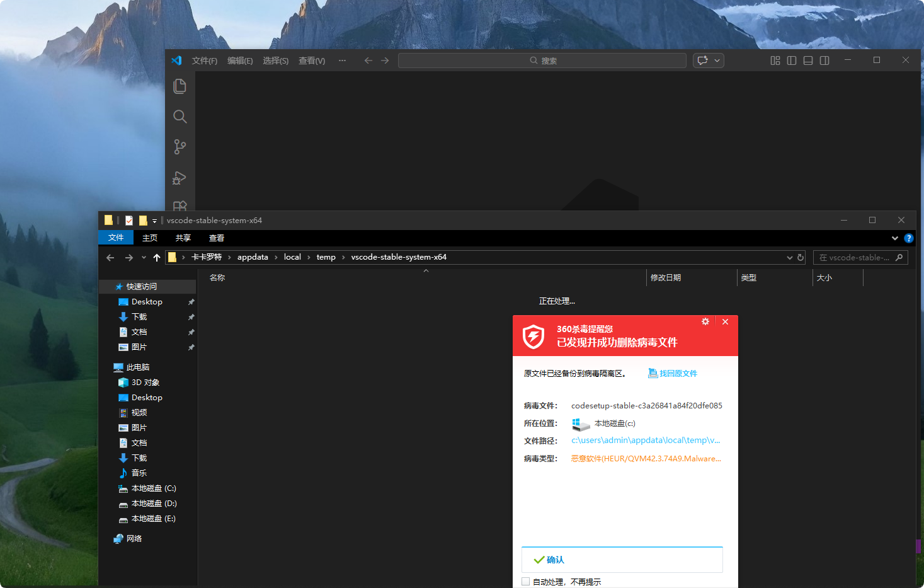Close the 360 antivirus alert

725,321
